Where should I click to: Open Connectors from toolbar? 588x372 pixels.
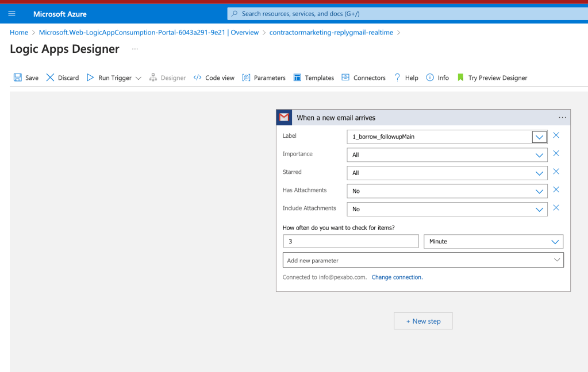370,78
